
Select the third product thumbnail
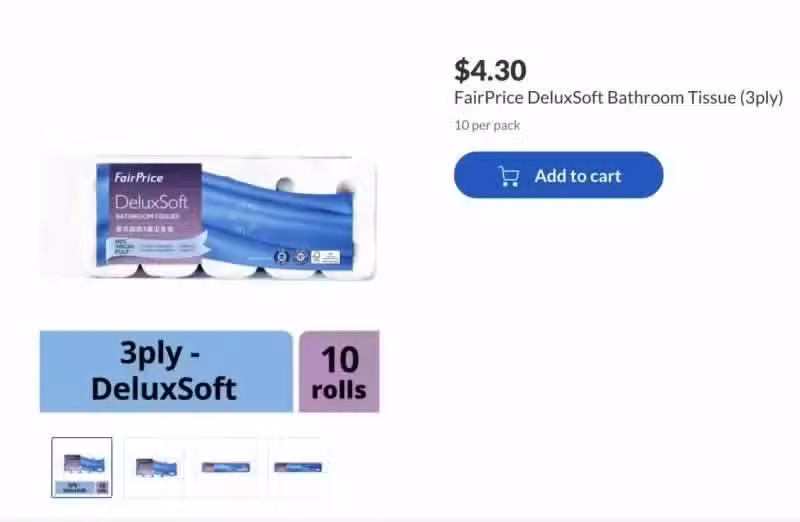[x=226, y=467]
